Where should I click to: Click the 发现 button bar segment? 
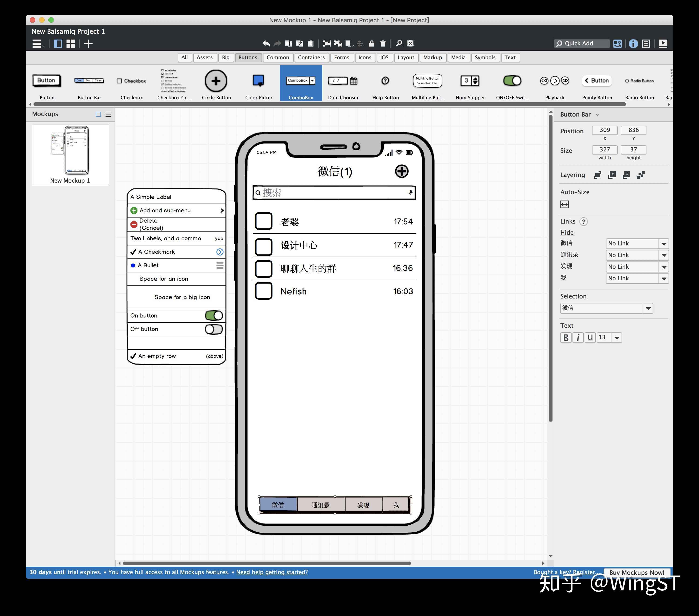tap(363, 505)
